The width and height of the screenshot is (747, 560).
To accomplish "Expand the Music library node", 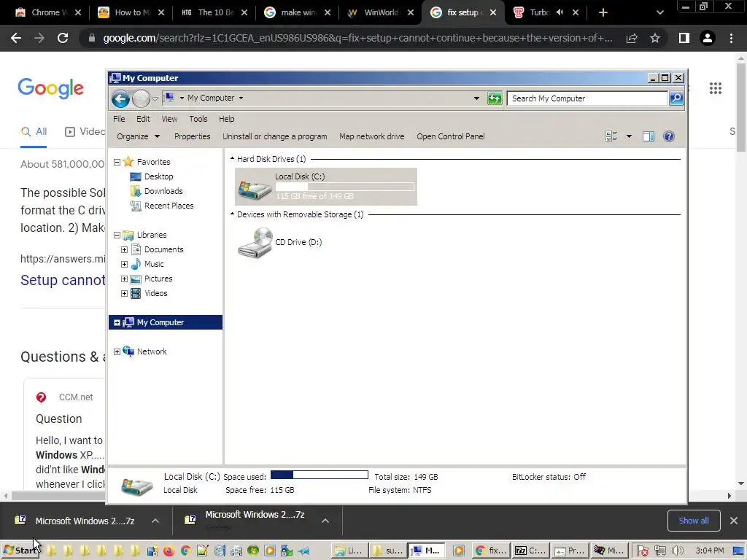I will tap(124, 264).
